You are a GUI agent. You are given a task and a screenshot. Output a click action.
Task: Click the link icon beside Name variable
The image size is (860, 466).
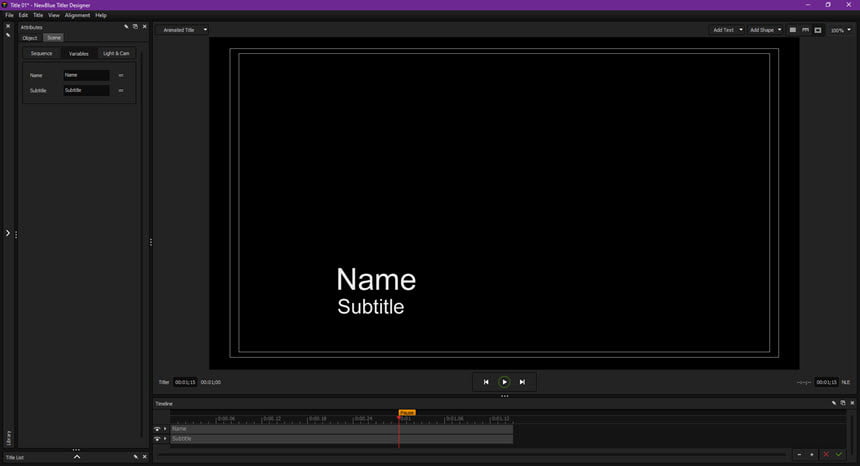point(121,75)
